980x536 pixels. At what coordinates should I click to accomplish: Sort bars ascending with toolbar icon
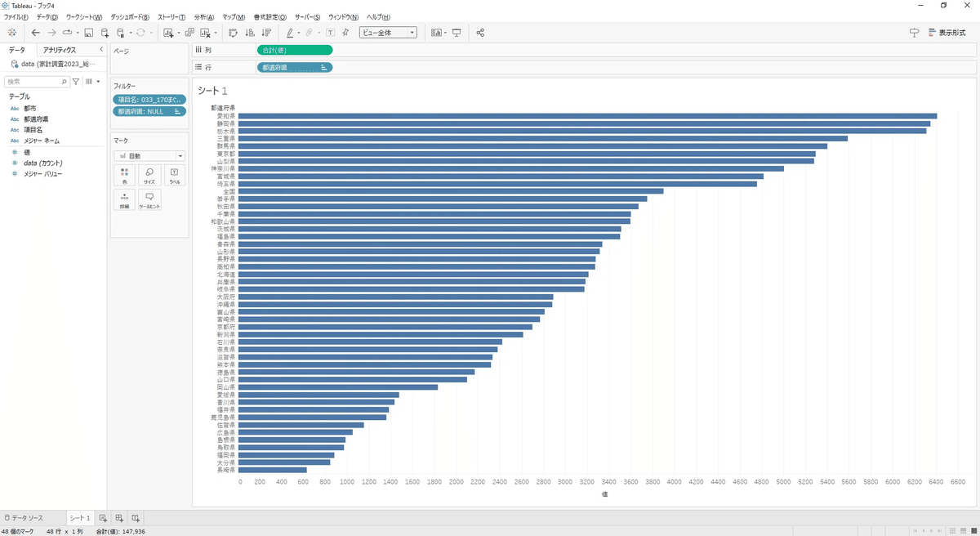point(249,33)
